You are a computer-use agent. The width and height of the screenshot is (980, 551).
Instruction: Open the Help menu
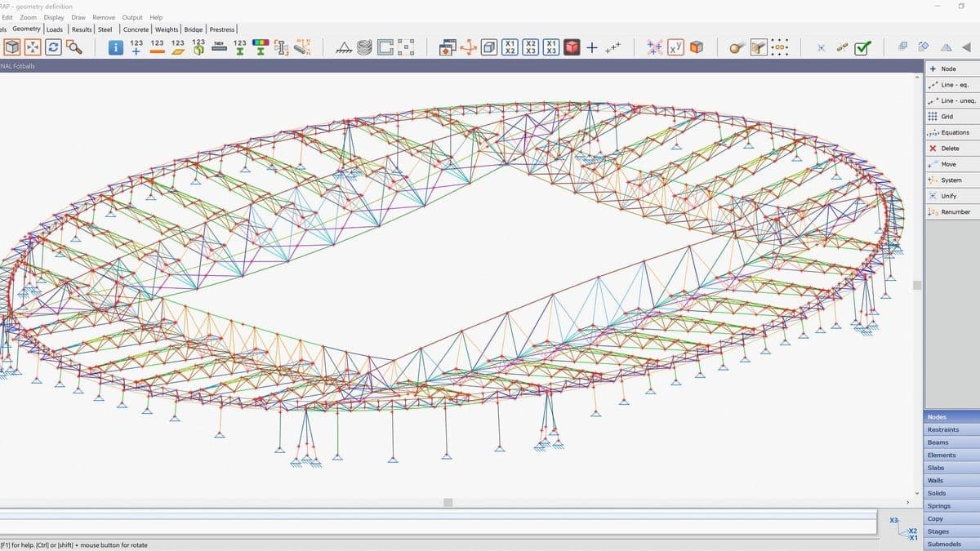(x=156, y=17)
